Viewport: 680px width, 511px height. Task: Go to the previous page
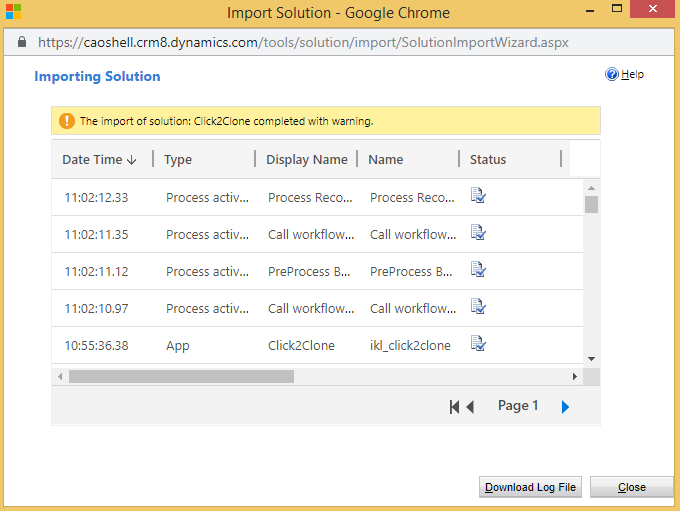click(470, 407)
